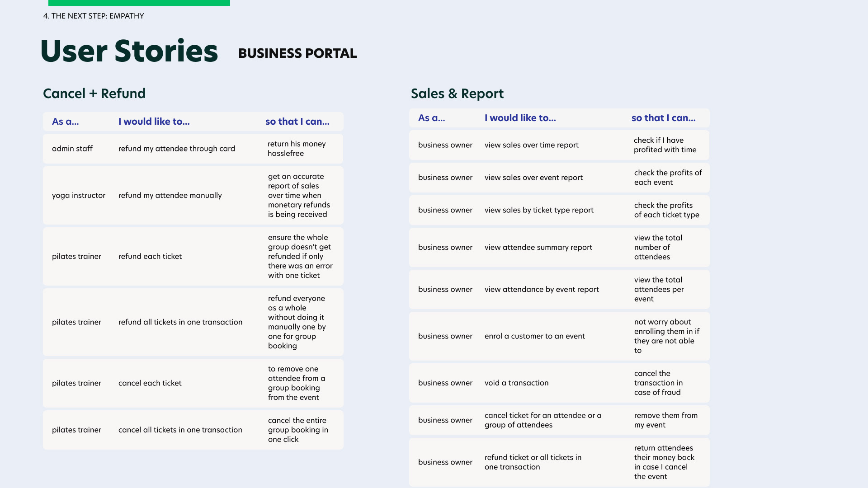Click 'enrol a customer to an event'
The image size is (868, 488).
pyautogui.click(x=534, y=336)
